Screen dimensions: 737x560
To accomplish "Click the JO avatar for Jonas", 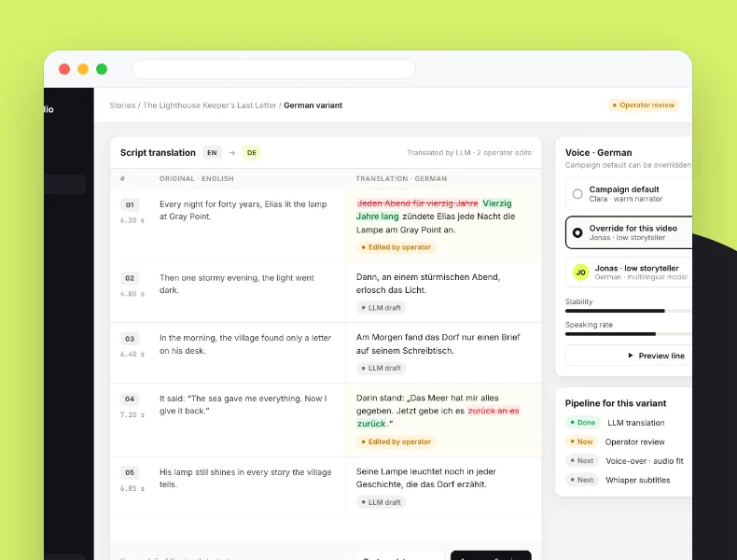I will click(x=581, y=273).
